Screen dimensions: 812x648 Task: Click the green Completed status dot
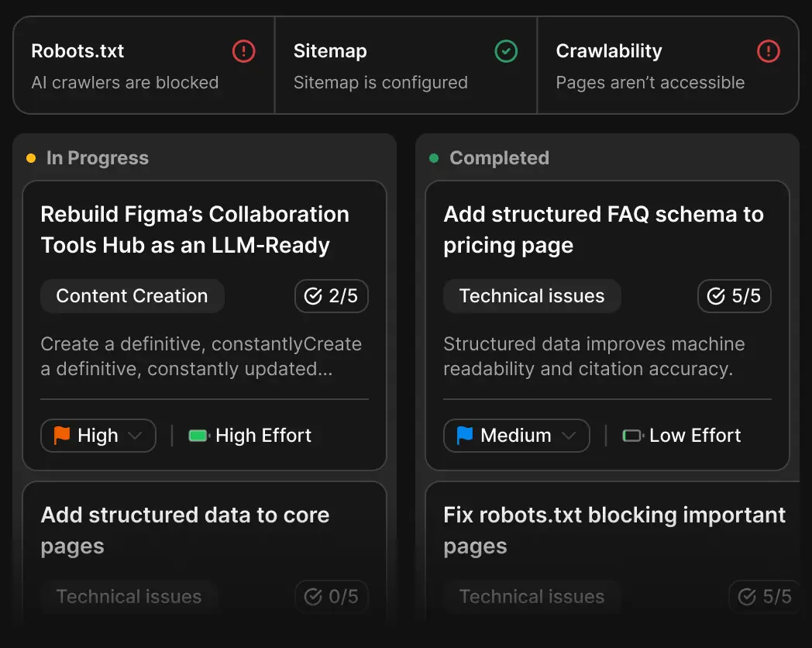(x=434, y=158)
